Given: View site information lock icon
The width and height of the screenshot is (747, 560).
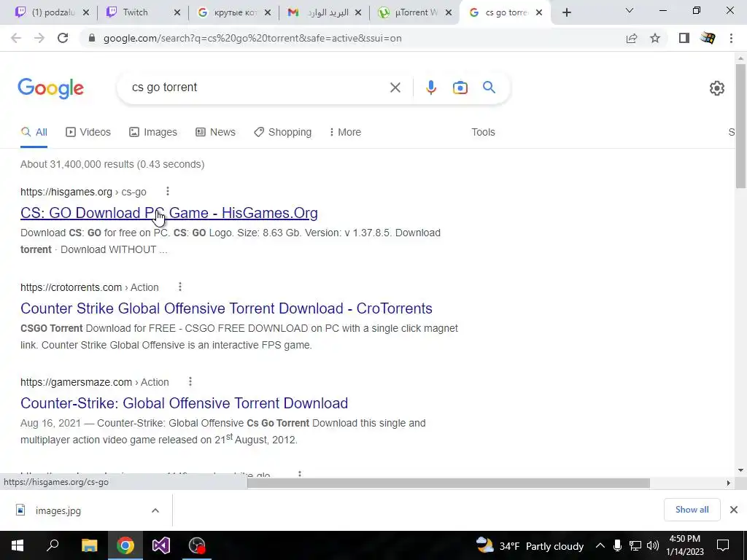Looking at the screenshot, I should [92, 38].
